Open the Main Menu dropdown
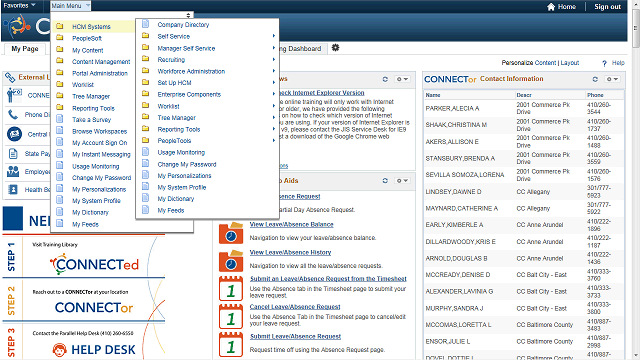Image resolution: width=640 pixels, height=360 pixels. click(70, 6)
